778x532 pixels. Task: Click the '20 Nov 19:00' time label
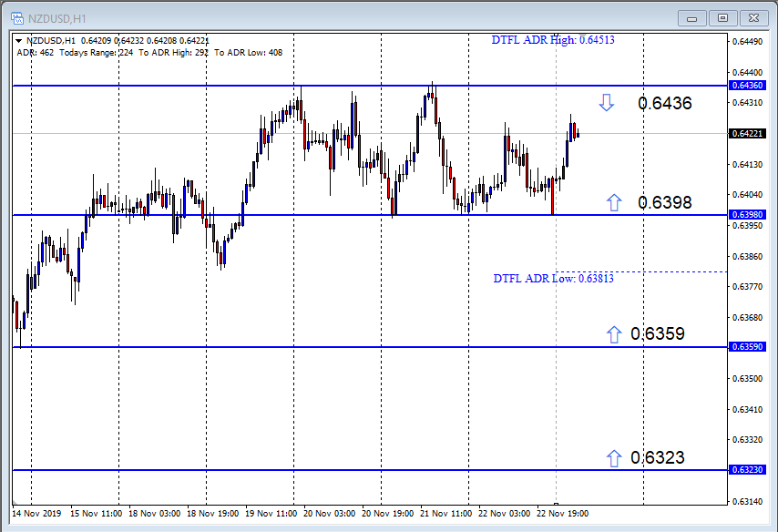pyautogui.click(x=387, y=513)
